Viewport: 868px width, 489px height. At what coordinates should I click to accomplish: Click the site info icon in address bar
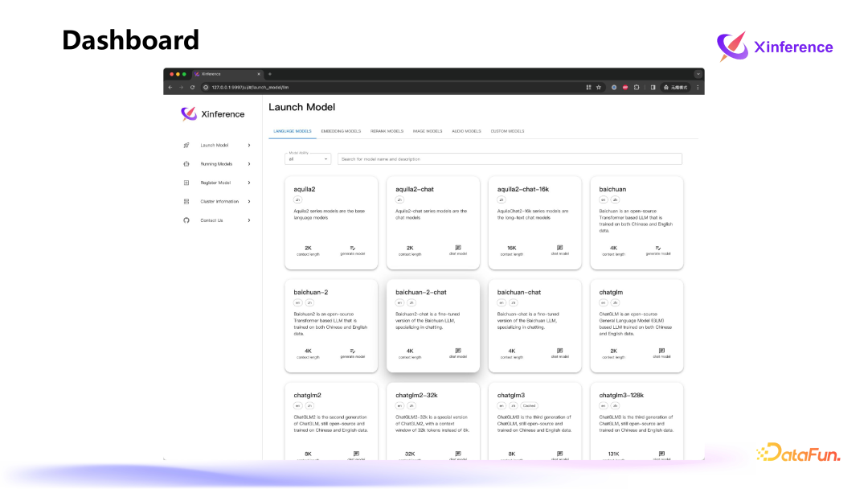[206, 88]
